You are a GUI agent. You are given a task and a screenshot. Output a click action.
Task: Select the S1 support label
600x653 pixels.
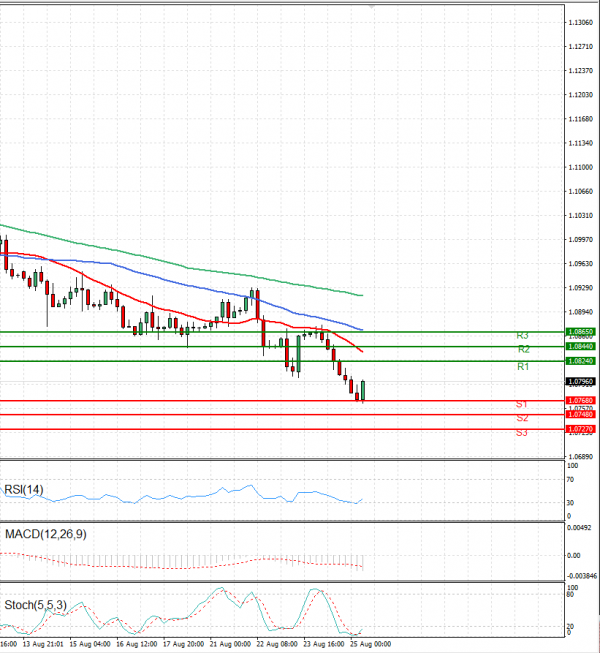pyautogui.click(x=522, y=404)
